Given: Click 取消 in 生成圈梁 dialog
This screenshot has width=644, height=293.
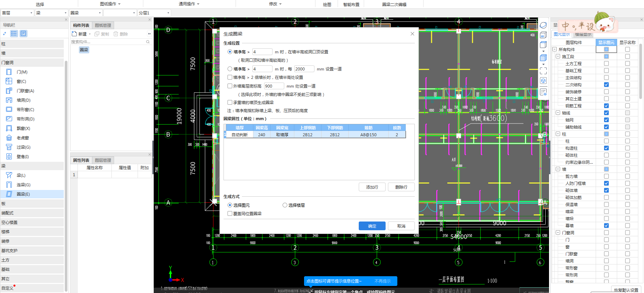Looking at the screenshot, I should coord(401,226).
